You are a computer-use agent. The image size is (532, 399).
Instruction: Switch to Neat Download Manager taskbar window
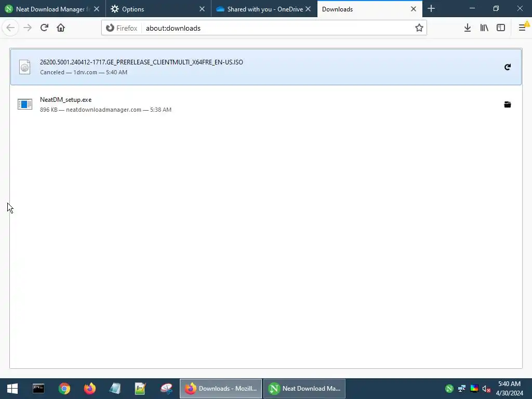(x=304, y=389)
